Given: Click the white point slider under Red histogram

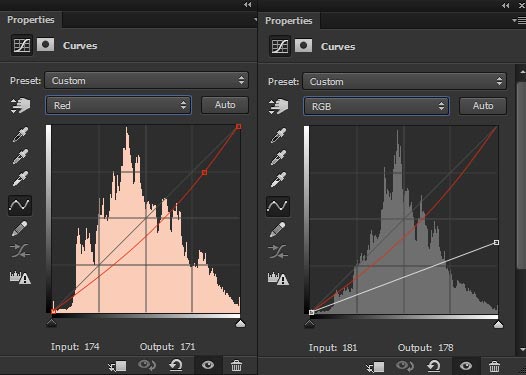Looking at the screenshot, I should [x=240, y=323].
